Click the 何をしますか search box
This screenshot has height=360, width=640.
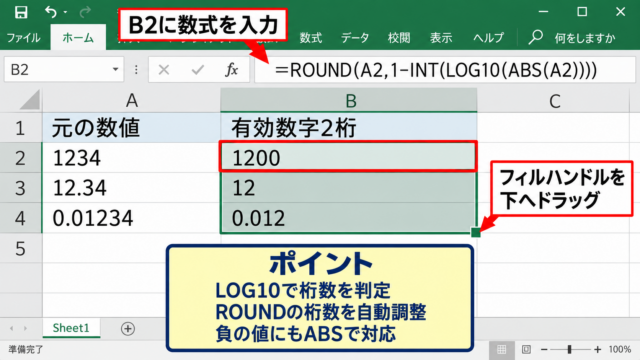[x=584, y=38]
